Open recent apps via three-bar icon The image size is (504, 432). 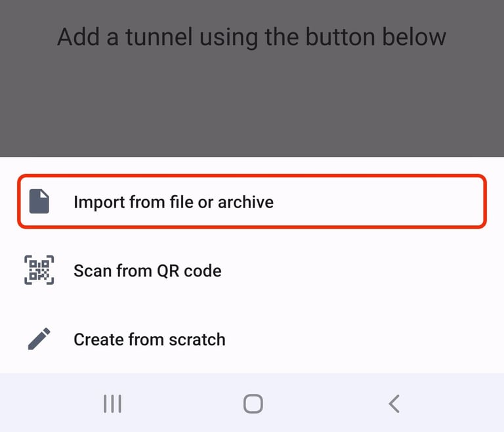point(113,404)
